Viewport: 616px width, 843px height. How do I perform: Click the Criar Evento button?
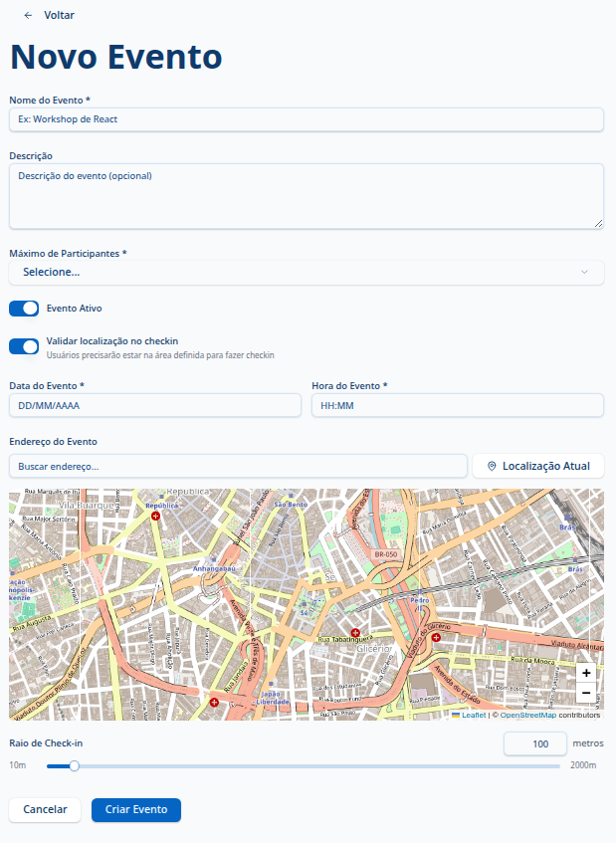tap(136, 810)
